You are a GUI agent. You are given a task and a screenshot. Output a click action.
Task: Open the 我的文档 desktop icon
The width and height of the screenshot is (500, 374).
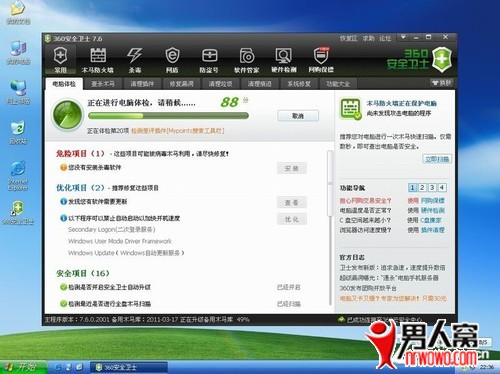pos(18,12)
